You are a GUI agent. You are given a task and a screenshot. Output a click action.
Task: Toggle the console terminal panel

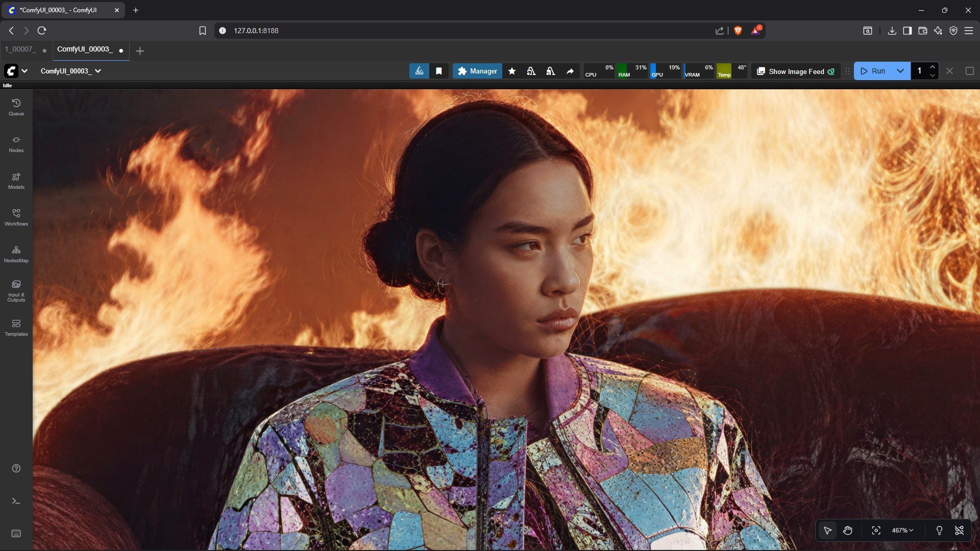(16, 501)
